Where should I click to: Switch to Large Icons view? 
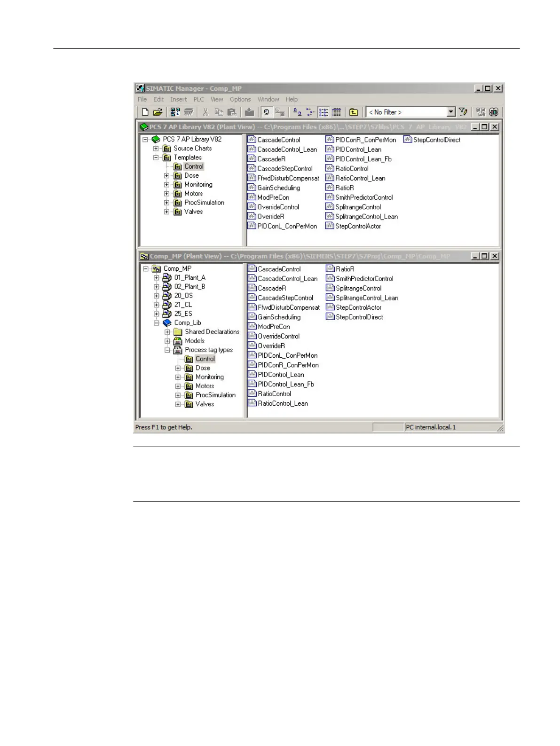tap(297, 112)
